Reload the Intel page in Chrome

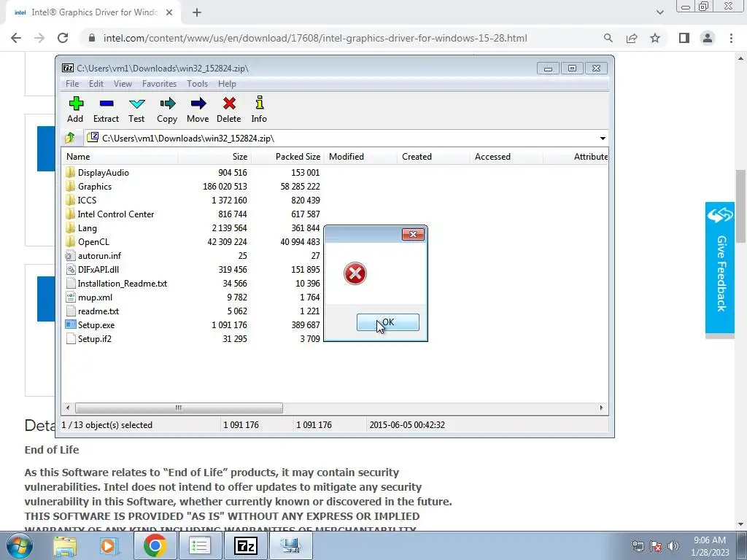click(63, 38)
